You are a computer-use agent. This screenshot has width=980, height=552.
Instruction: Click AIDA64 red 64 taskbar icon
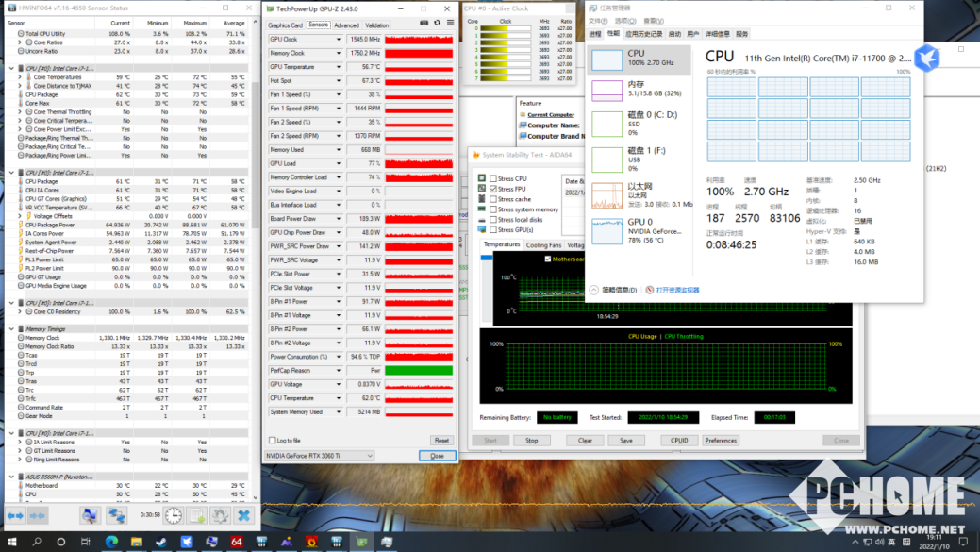coord(236,542)
